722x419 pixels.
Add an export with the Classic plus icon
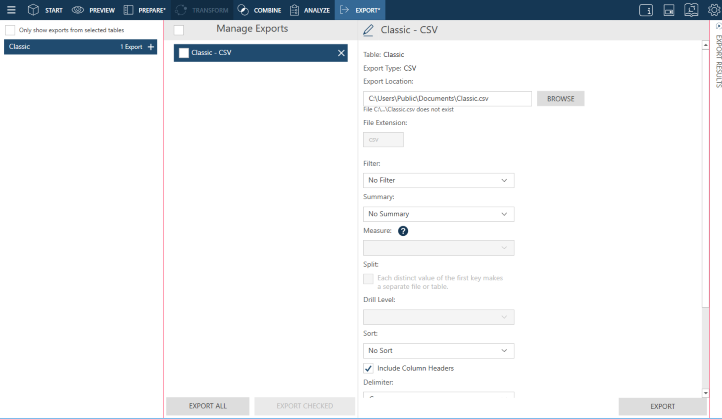point(151,47)
